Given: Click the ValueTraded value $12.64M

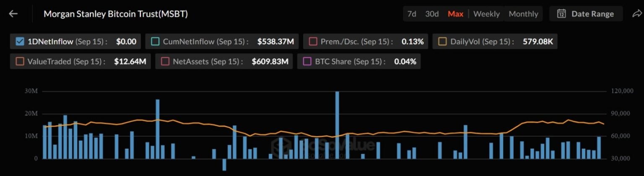Looking at the screenshot, I should 130,61.
